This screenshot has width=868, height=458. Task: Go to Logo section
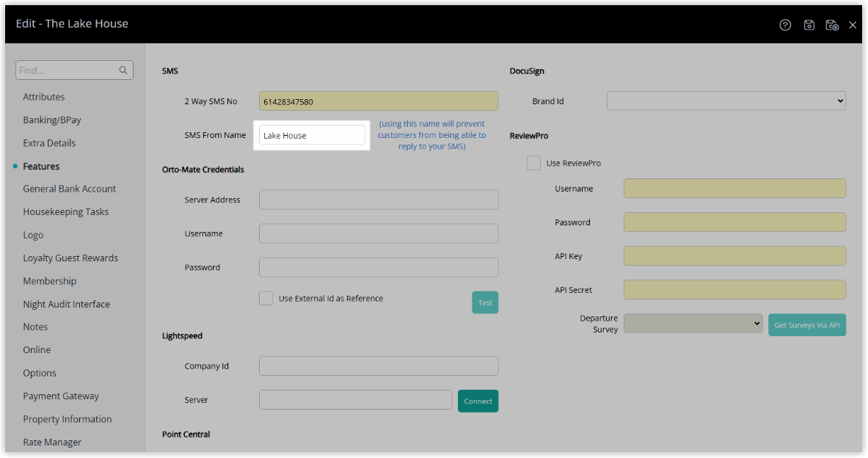pos(33,235)
